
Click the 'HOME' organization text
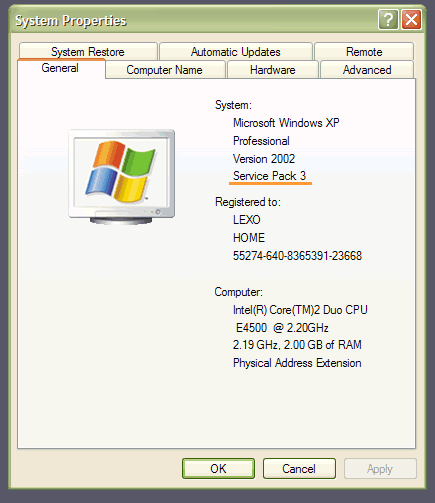(x=249, y=238)
